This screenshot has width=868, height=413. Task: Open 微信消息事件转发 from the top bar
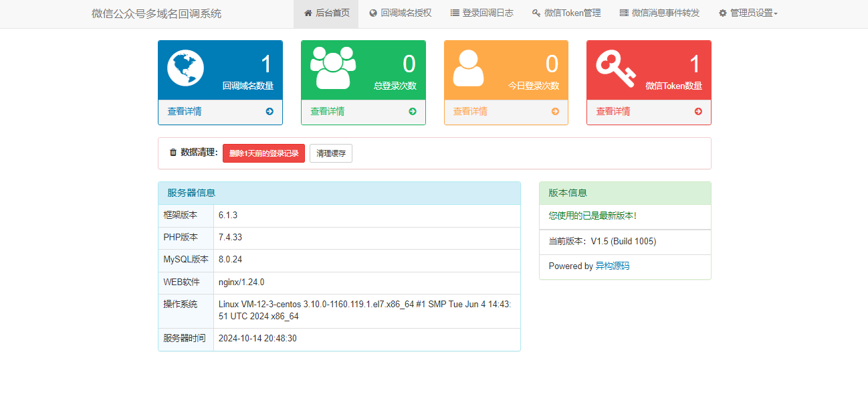point(659,13)
